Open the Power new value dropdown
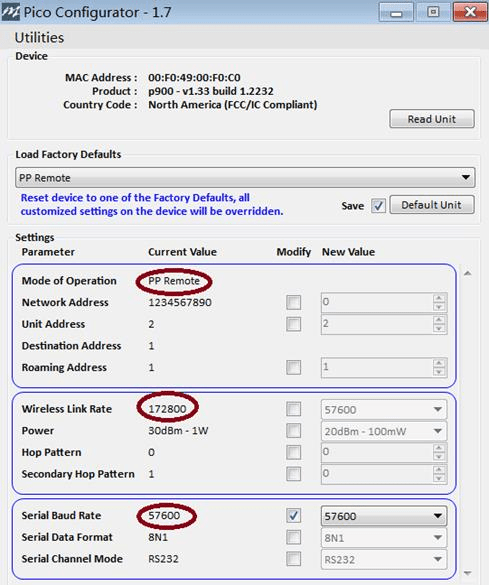The image size is (489, 585). coord(383,431)
